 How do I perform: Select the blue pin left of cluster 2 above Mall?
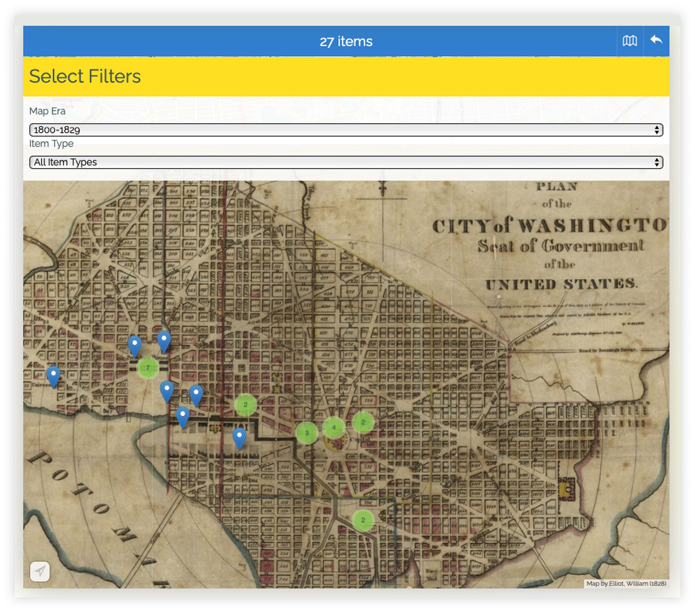pos(196,396)
